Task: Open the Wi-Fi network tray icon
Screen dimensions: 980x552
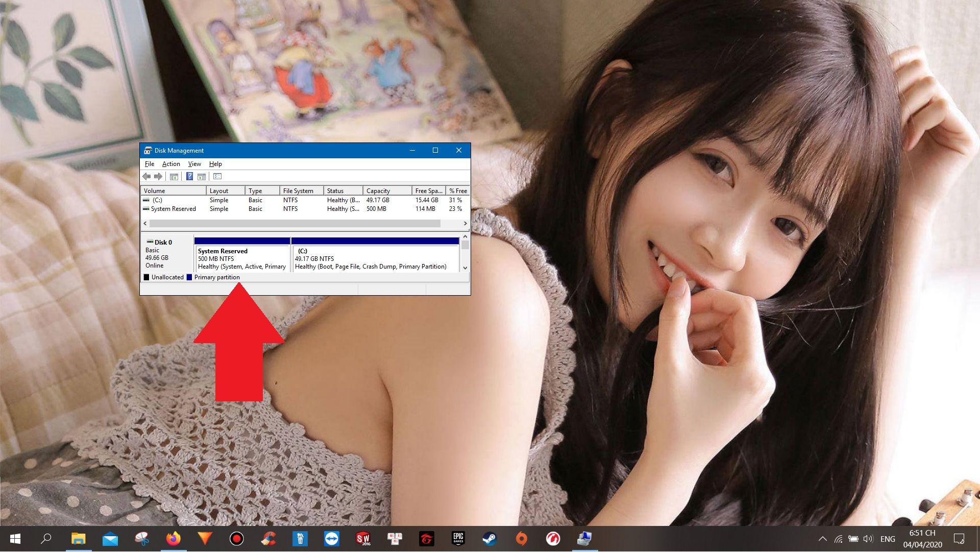Action: (838, 539)
